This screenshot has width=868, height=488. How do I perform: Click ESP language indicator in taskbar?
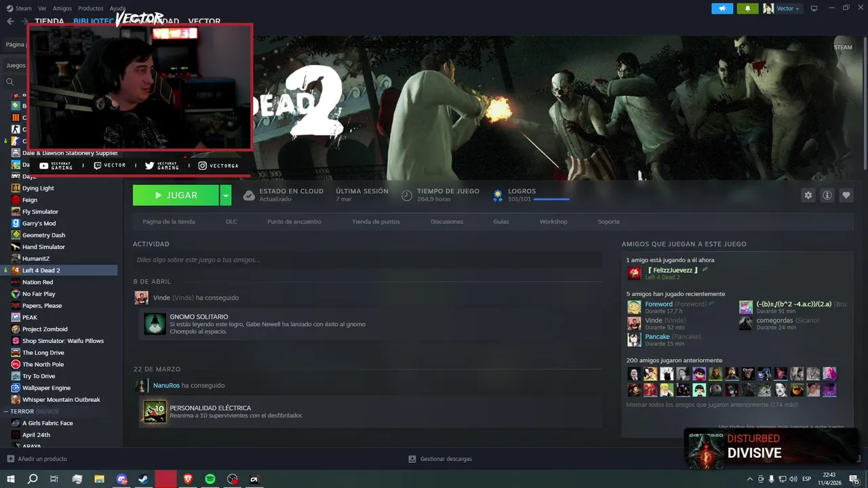pos(806,479)
